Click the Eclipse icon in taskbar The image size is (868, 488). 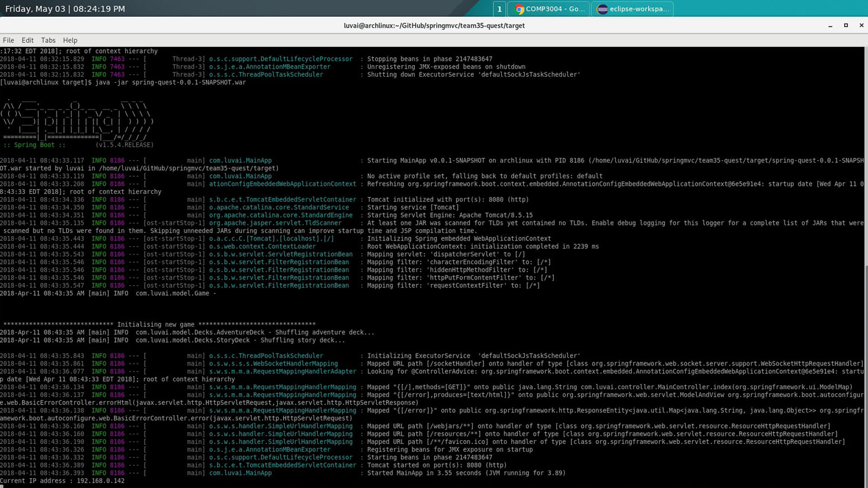[x=602, y=9]
